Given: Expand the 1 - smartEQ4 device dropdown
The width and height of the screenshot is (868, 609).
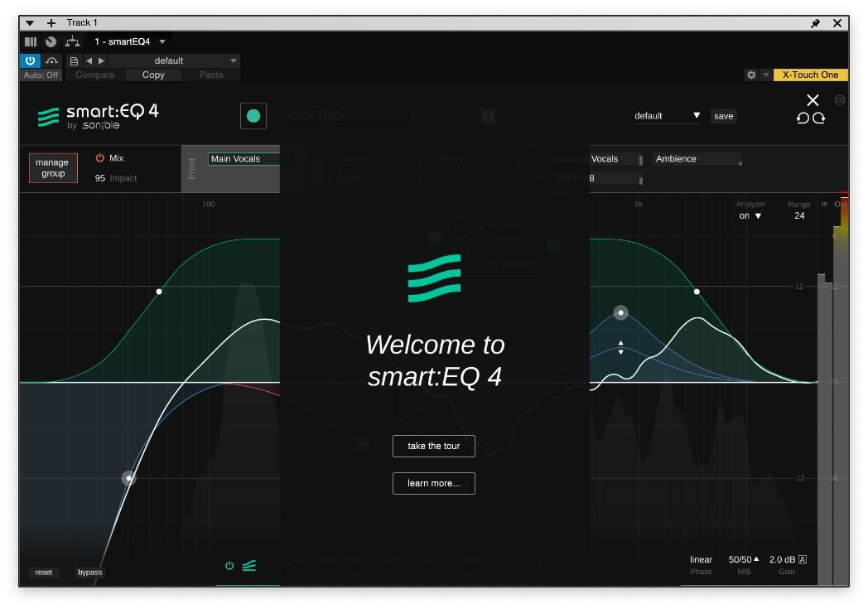Looking at the screenshot, I should [x=162, y=41].
